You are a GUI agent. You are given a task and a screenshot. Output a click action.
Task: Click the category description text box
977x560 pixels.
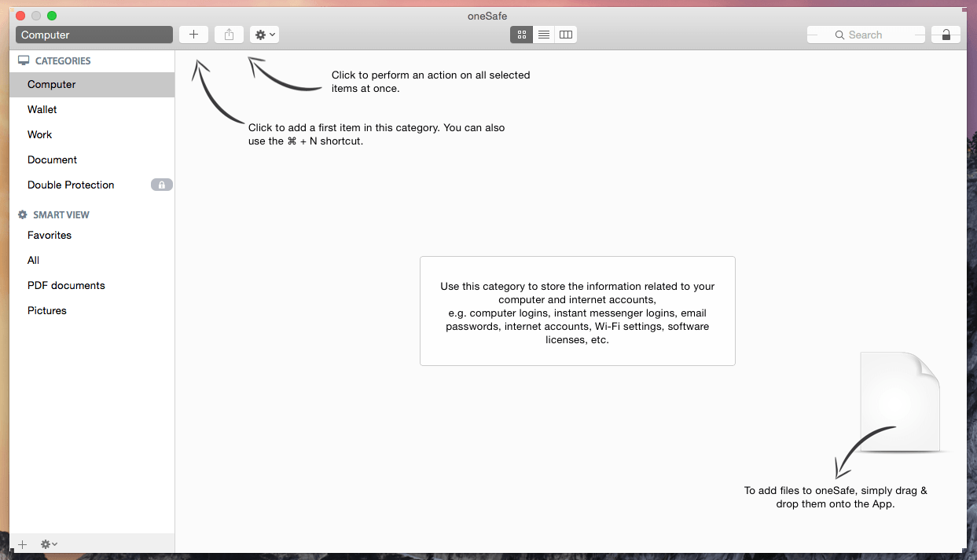pyautogui.click(x=578, y=311)
